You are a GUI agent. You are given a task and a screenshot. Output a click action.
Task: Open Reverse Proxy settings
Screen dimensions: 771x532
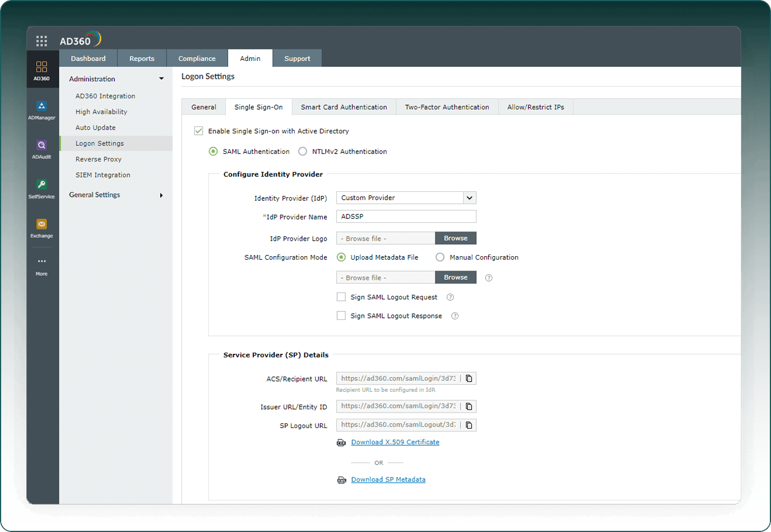(x=99, y=159)
